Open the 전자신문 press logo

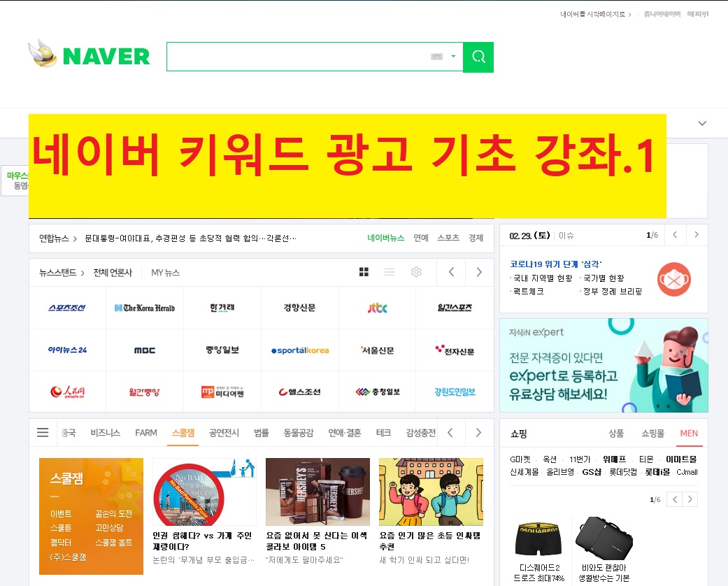455,350
